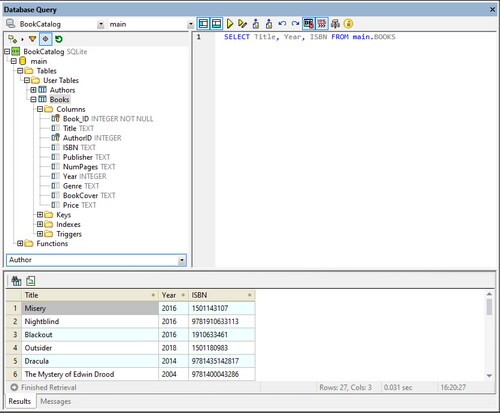Toggle the browser pane visibility button

click(x=203, y=24)
